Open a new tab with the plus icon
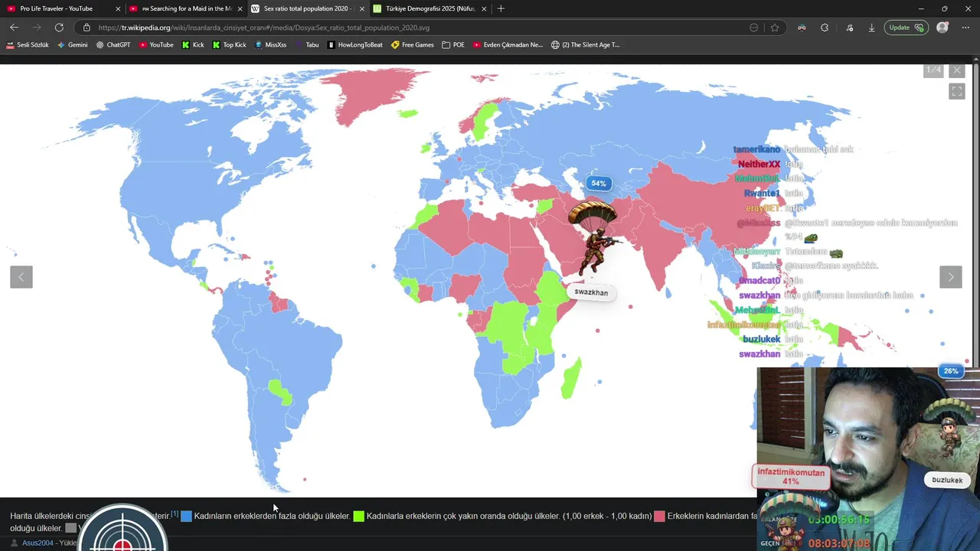Image resolution: width=980 pixels, height=551 pixels. (501, 8)
